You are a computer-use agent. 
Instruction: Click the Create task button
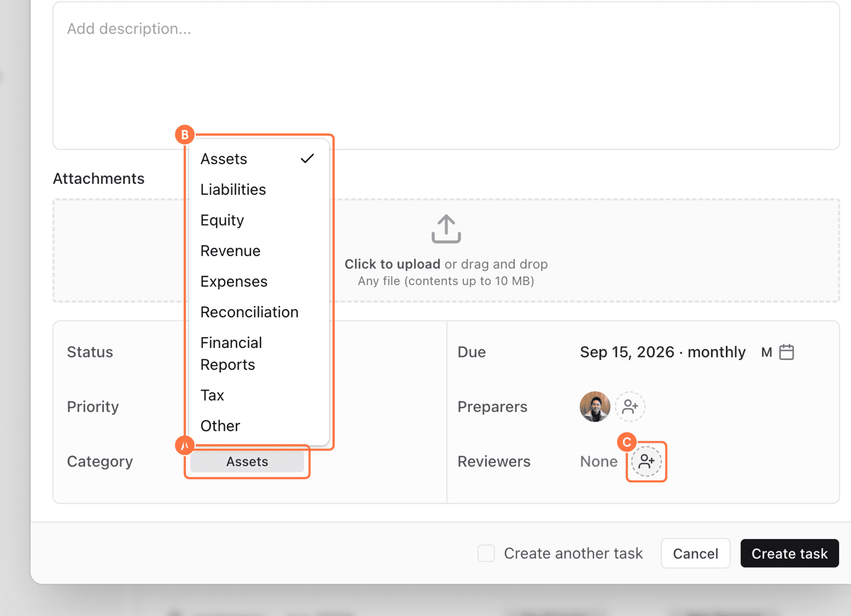click(790, 553)
